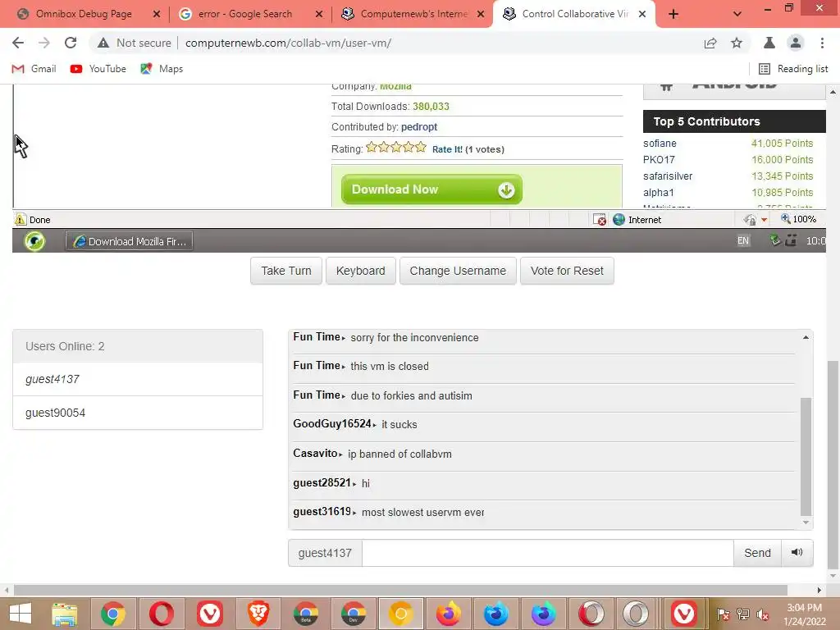Open the Gmail bookmark

coord(34,69)
